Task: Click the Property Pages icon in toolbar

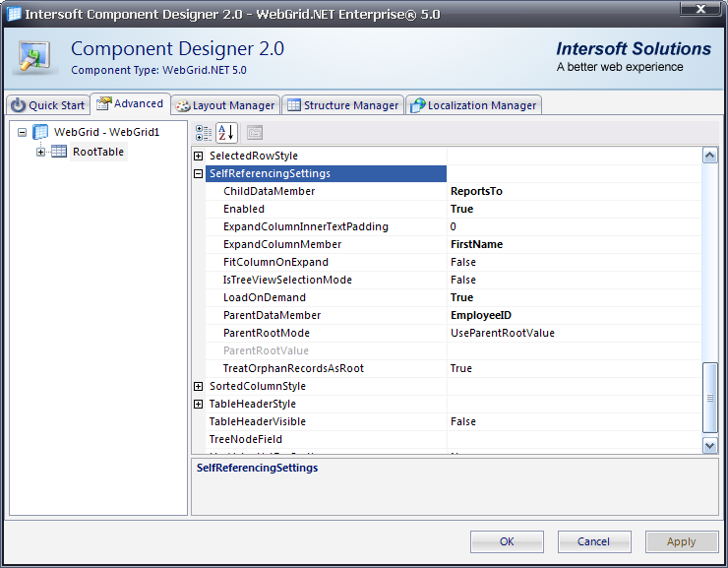Action: [x=254, y=133]
